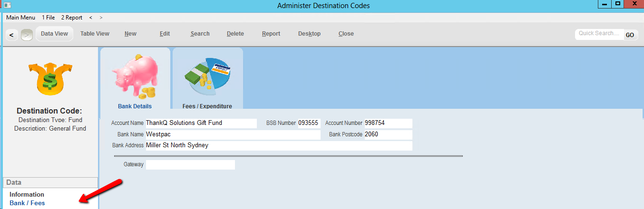Viewport: 644px width, 209px height.
Task: Click the > menu bar arrow
Action: (101, 18)
